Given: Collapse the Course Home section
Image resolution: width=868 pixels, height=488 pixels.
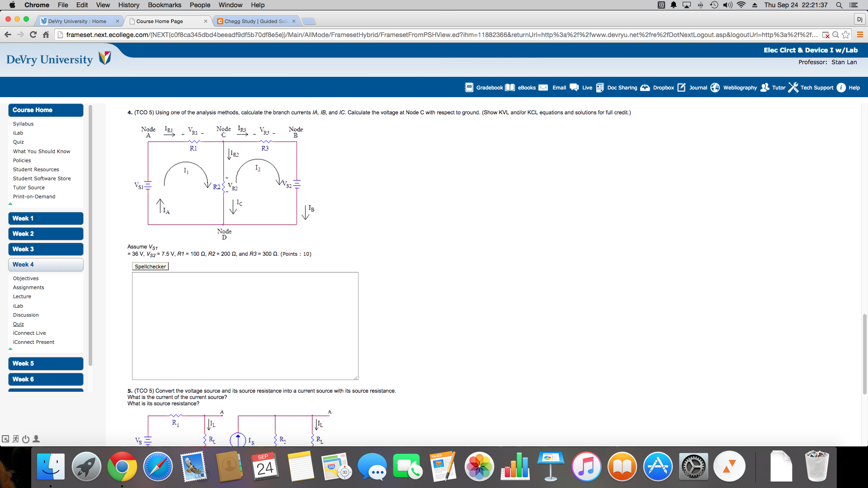Looking at the screenshot, I should pos(46,110).
